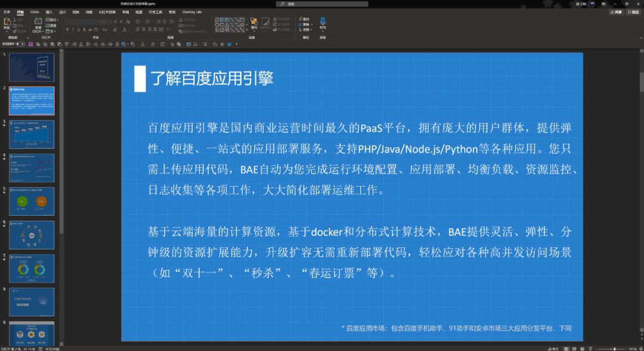Click font color A icon
Image resolution: width=644 pixels, height=351 pixels.
point(125,30)
